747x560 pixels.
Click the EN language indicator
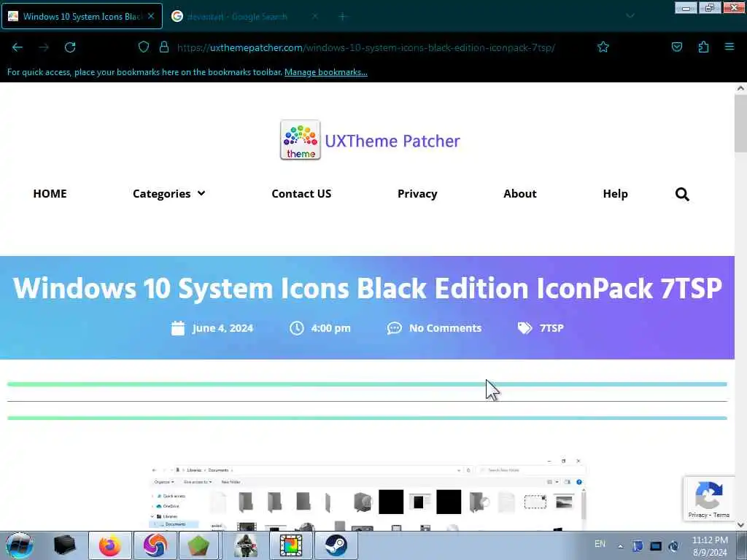click(600, 544)
